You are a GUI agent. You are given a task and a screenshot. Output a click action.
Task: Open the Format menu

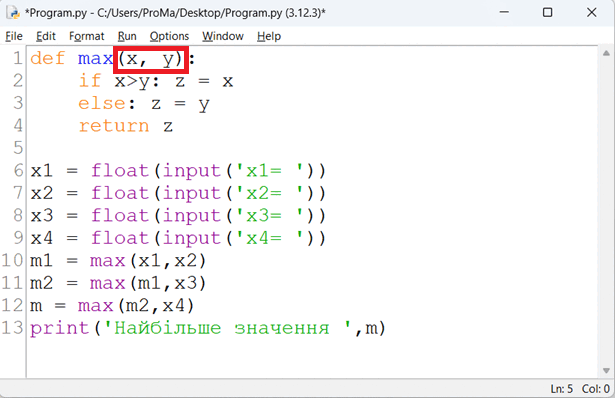(x=87, y=36)
